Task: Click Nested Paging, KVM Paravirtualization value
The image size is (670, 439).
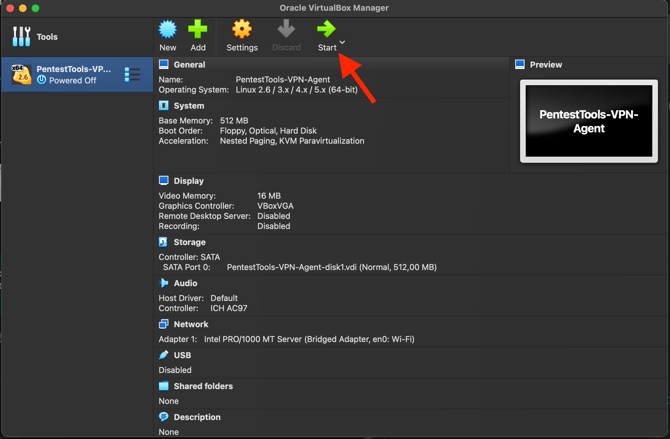Action: coord(292,141)
